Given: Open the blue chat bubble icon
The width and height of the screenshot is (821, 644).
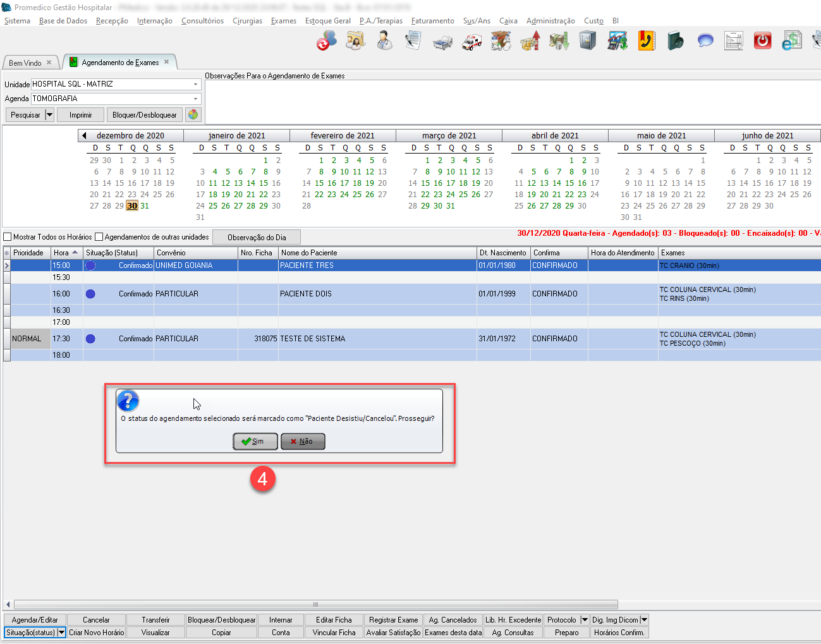Looking at the screenshot, I should click(705, 41).
